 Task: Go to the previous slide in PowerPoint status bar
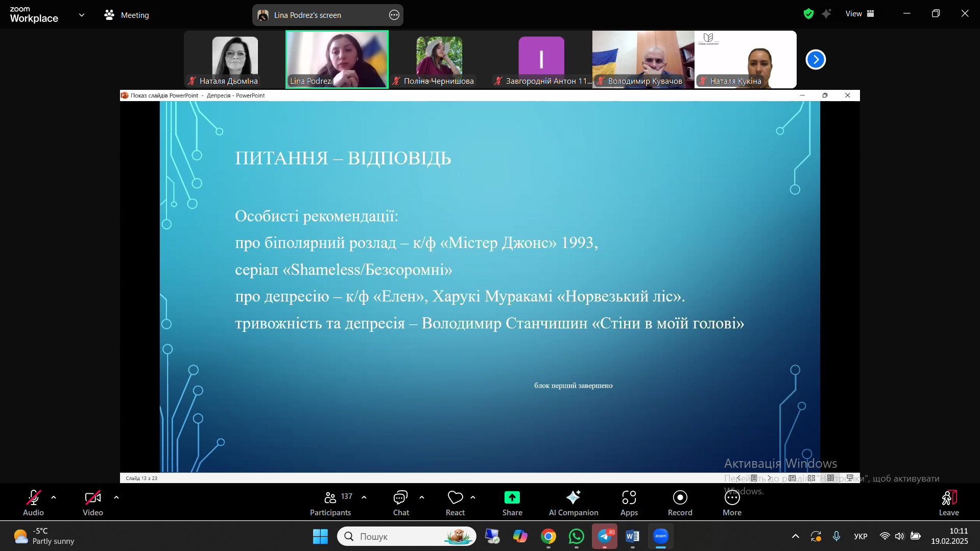pyautogui.click(x=738, y=478)
